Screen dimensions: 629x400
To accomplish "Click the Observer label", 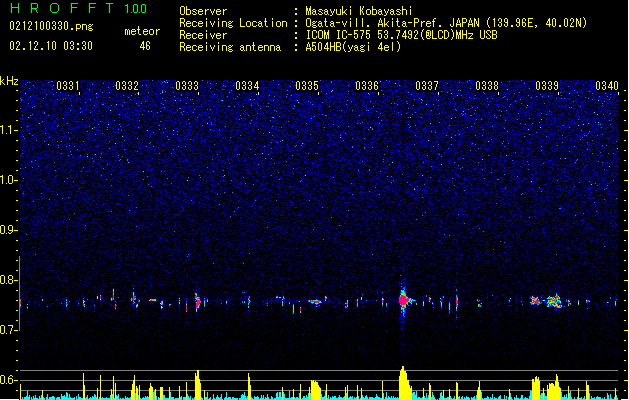I will coord(203,11).
